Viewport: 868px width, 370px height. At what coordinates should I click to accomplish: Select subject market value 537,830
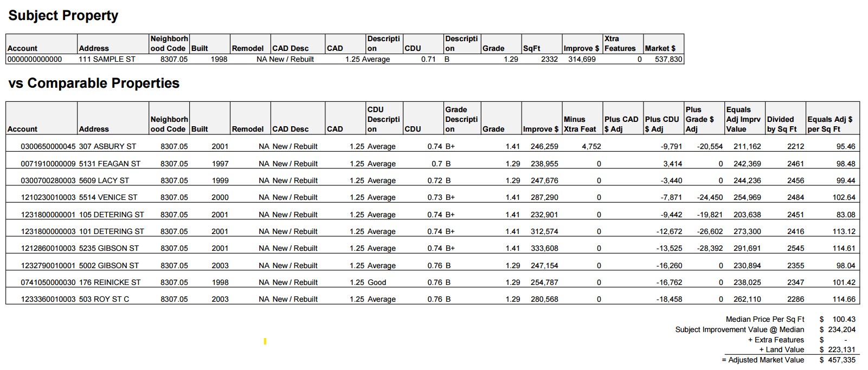click(668, 59)
